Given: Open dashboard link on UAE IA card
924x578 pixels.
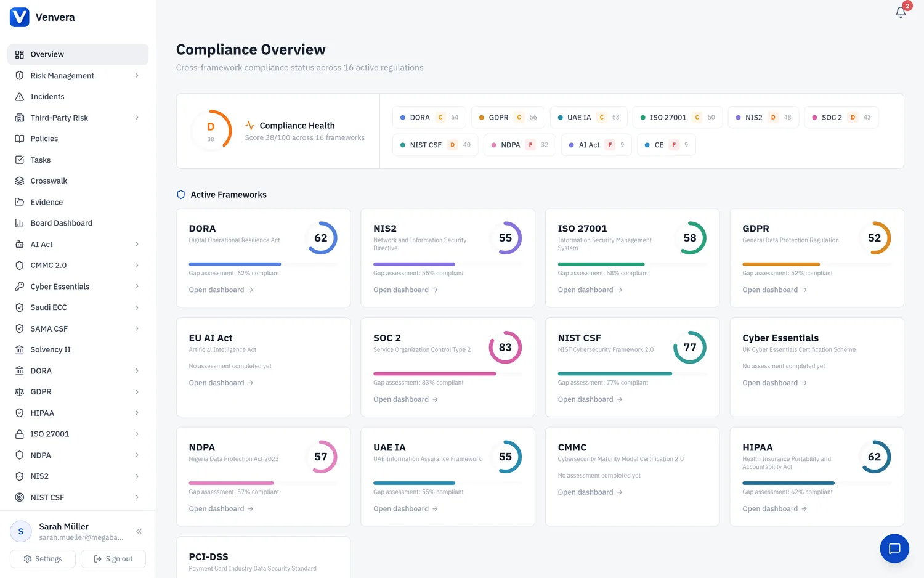Looking at the screenshot, I should 406,509.
